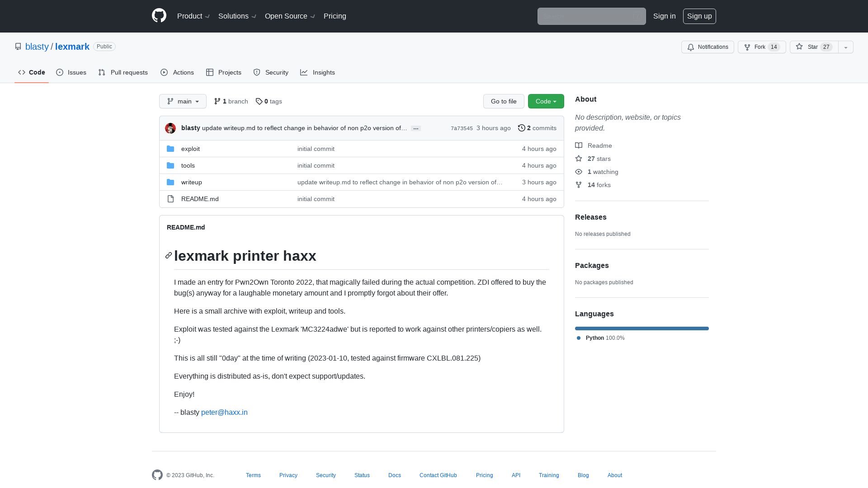This screenshot has width=868, height=488.
Task: Expand the main branch selector
Action: pos(183,101)
